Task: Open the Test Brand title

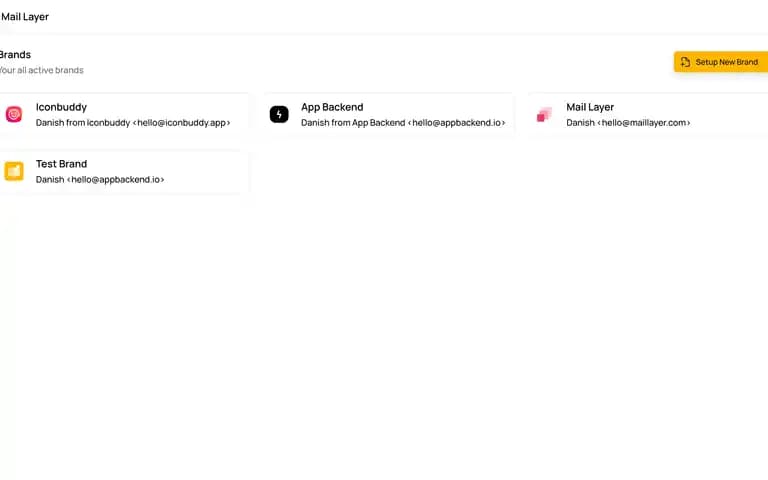Action: point(61,164)
